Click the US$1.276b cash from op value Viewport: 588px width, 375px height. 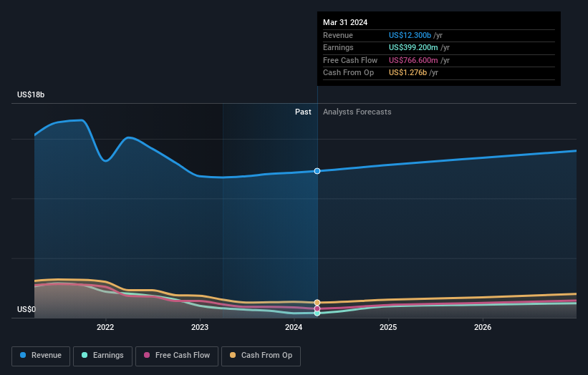[x=408, y=73]
